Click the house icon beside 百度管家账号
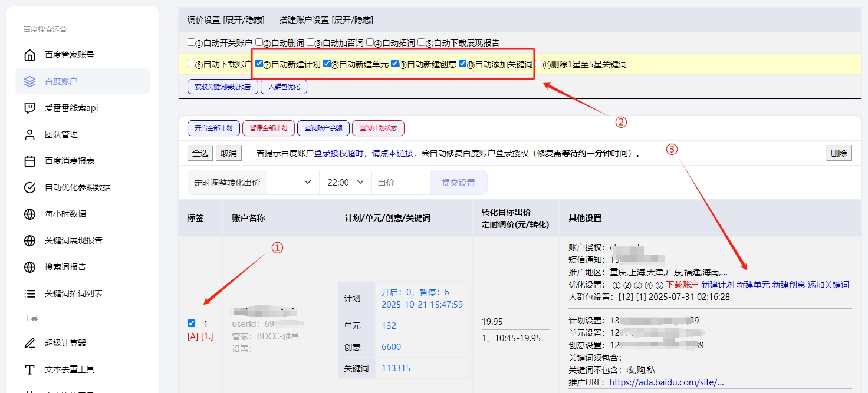Image resolution: width=868 pixels, height=393 pixels. (29, 55)
